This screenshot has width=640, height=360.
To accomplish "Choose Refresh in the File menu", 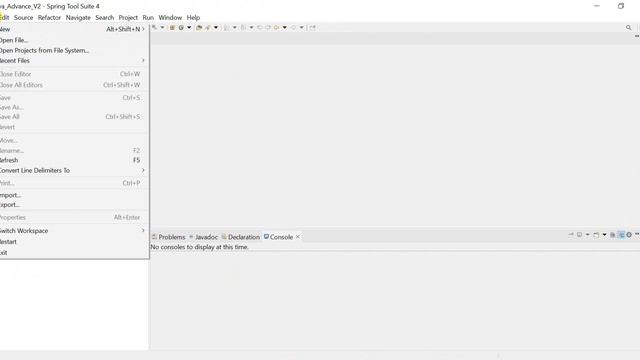I will point(73,160).
